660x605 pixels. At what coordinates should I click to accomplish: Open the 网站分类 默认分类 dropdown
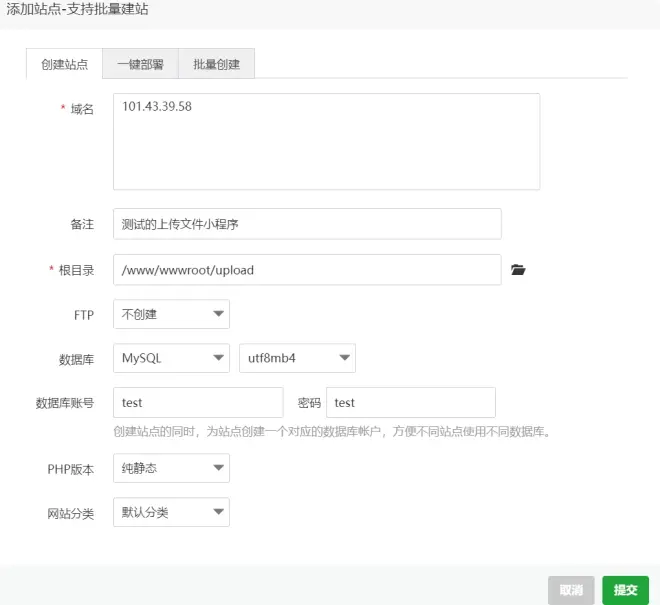[171, 512]
